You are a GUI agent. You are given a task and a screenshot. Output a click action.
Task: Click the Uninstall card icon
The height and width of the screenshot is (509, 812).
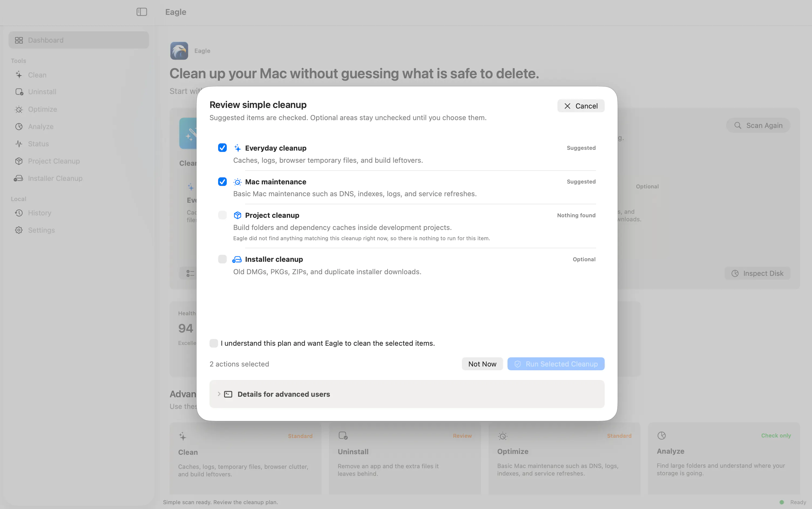[x=343, y=436]
